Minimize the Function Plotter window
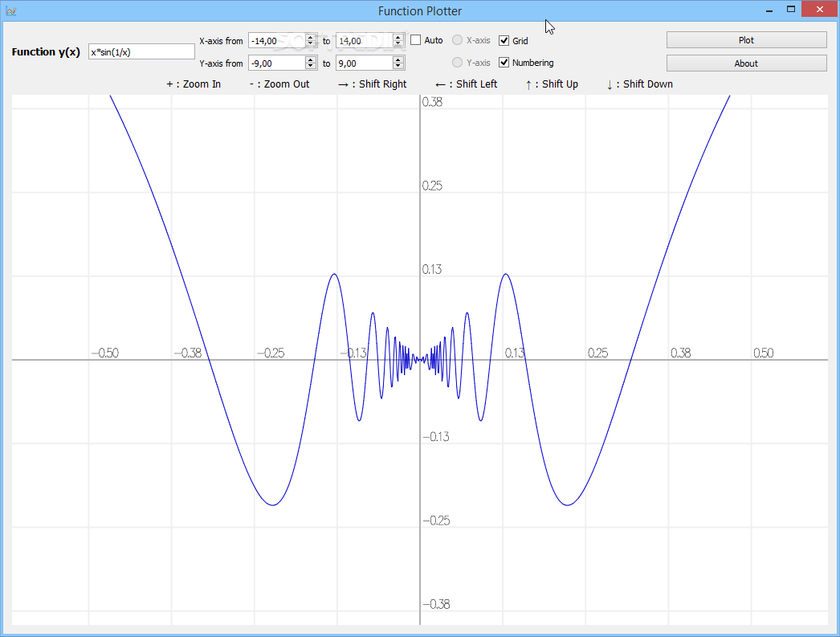 tap(769, 9)
